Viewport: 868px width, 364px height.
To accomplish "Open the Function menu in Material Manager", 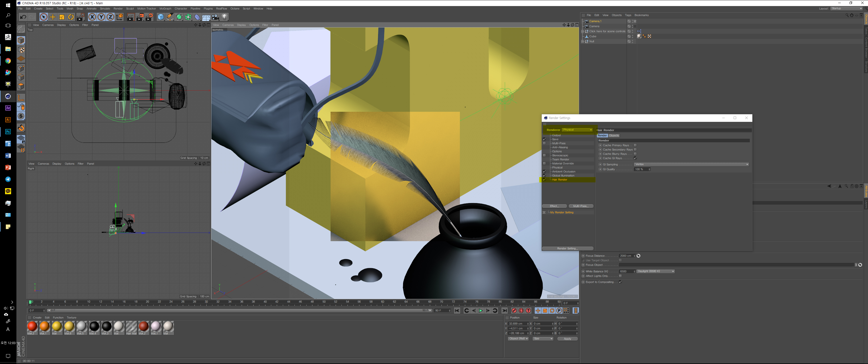I will point(58,318).
